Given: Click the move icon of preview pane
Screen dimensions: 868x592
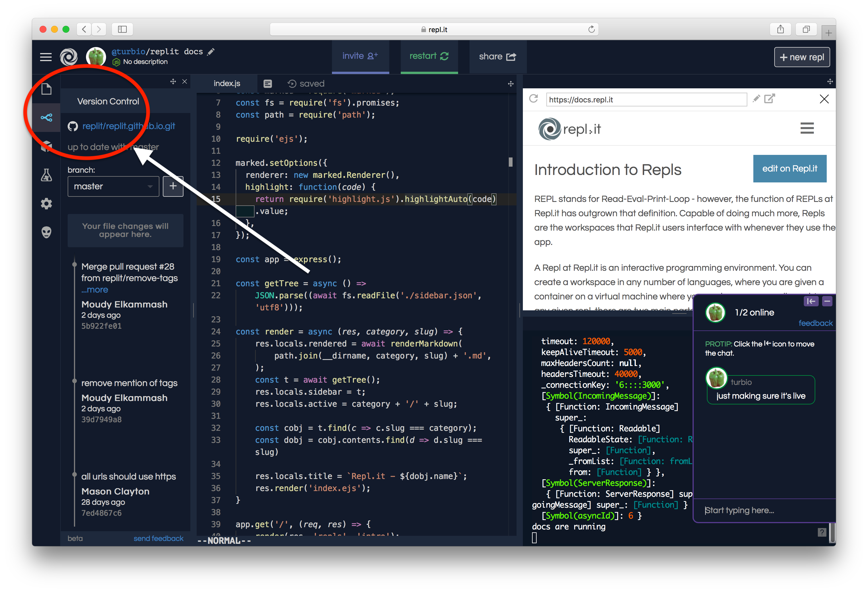Looking at the screenshot, I should pos(830,81).
